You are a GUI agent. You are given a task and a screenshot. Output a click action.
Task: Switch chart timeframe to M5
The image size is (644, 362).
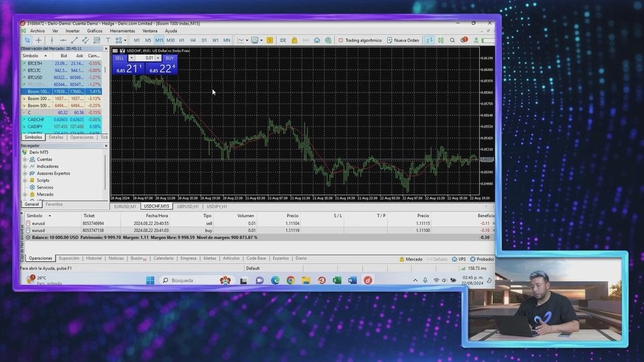click(x=148, y=40)
